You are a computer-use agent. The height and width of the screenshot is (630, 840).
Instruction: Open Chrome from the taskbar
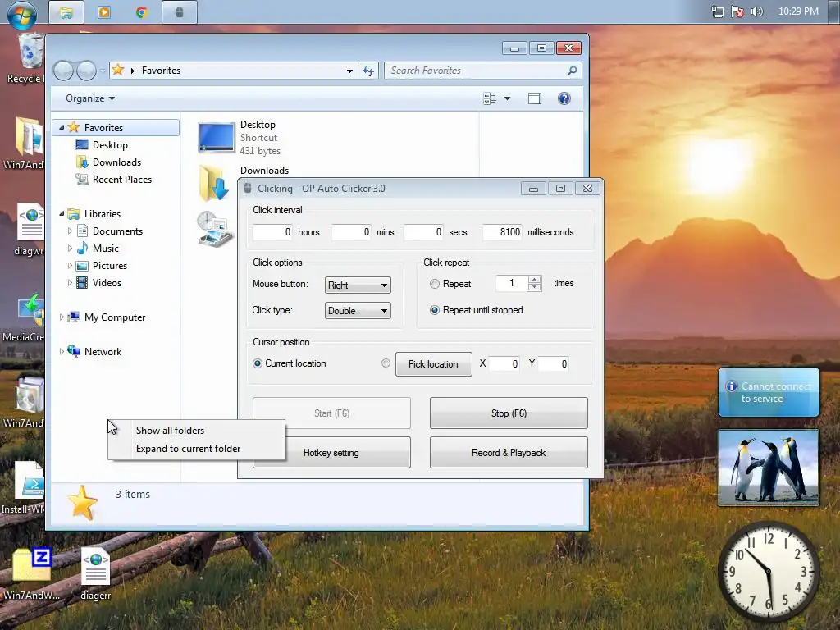click(x=141, y=11)
